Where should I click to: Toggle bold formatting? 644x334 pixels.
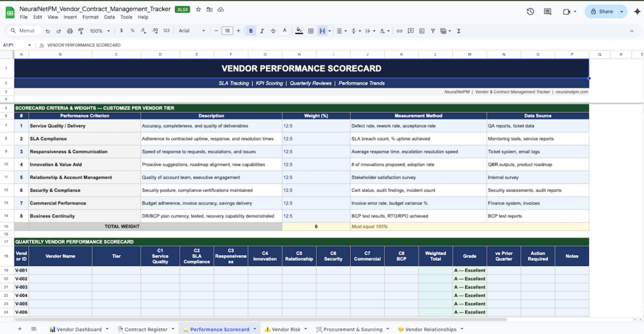tap(251, 31)
